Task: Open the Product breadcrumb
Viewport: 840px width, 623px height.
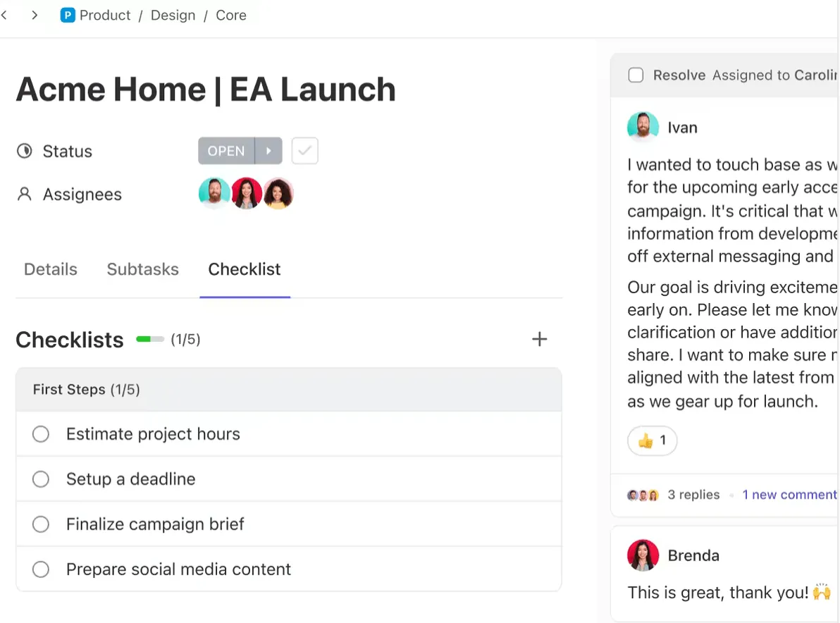Action: 105,15
